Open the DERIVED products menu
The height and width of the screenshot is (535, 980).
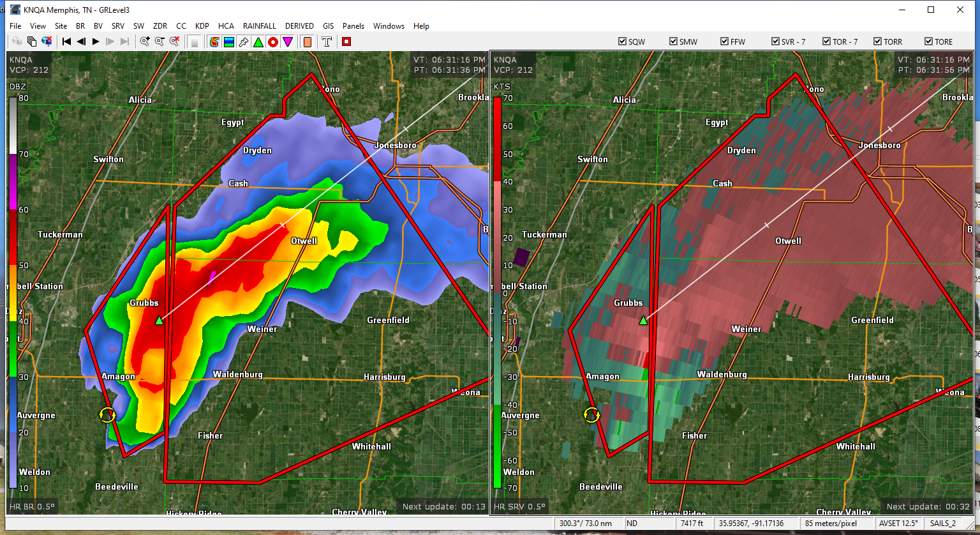point(299,26)
